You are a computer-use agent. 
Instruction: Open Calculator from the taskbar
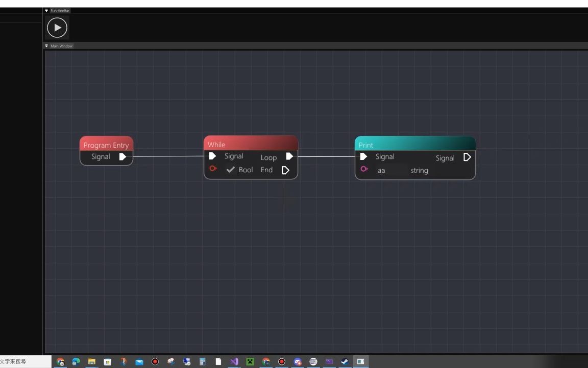click(x=203, y=362)
